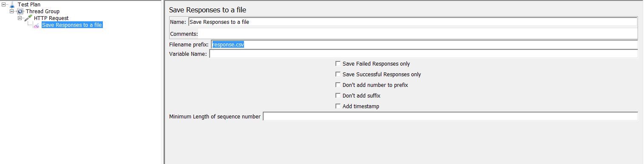Collapse the HTTP Request node

[20, 18]
